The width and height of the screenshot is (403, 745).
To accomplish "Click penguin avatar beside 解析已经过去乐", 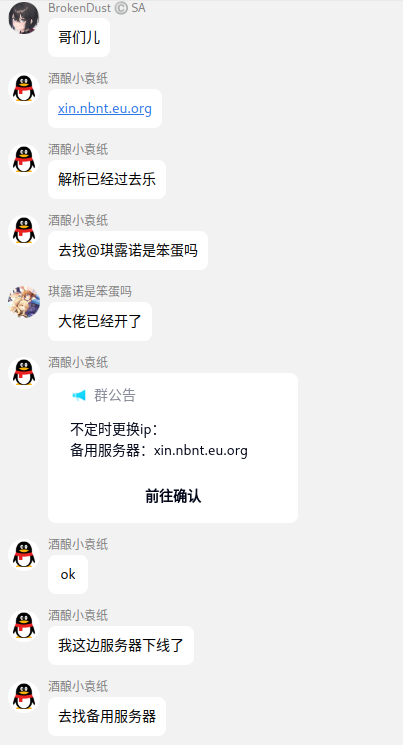I will pos(24,160).
